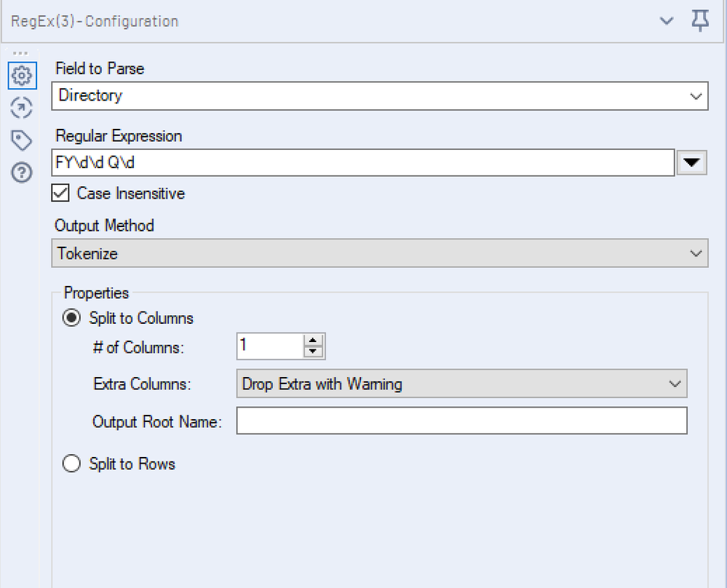
Task: Open the Annotation tag icon tab
Action: pos(22,140)
